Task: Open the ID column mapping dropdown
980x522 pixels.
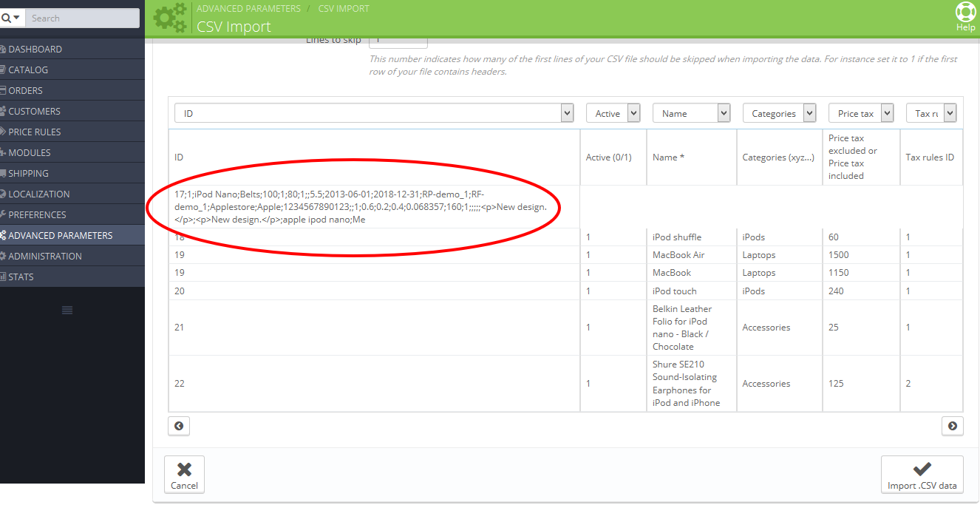Action: [x=374, y=113]
